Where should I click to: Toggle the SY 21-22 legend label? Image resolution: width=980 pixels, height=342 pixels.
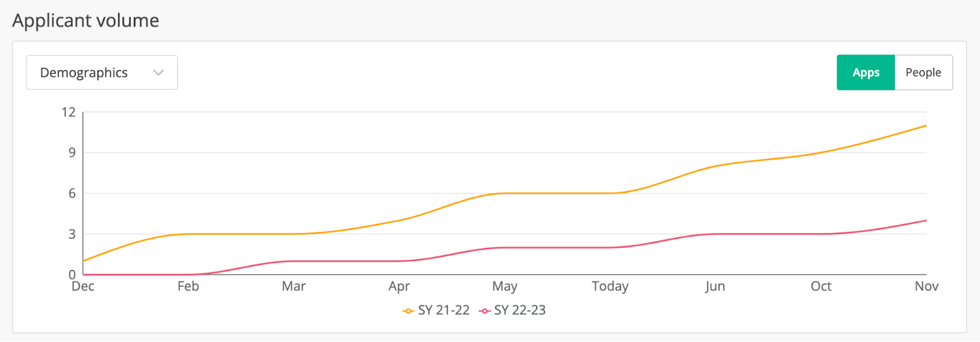tap(443, 310)
